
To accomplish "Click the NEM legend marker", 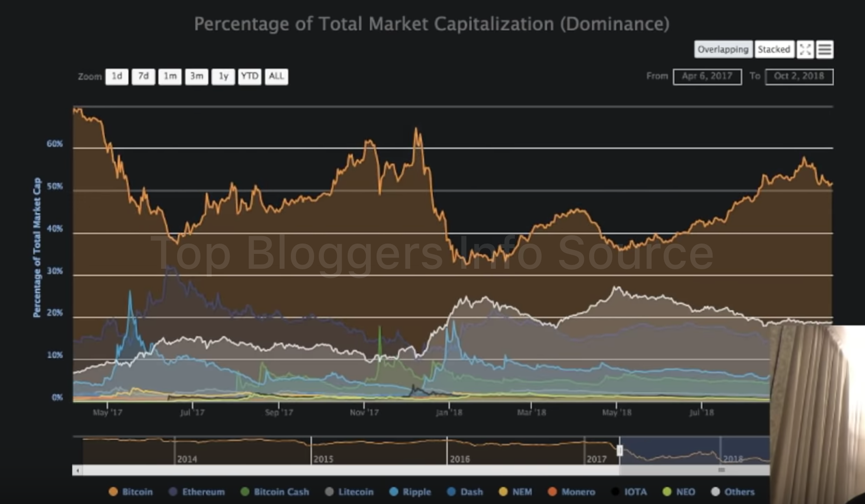I will click(503, 491).
